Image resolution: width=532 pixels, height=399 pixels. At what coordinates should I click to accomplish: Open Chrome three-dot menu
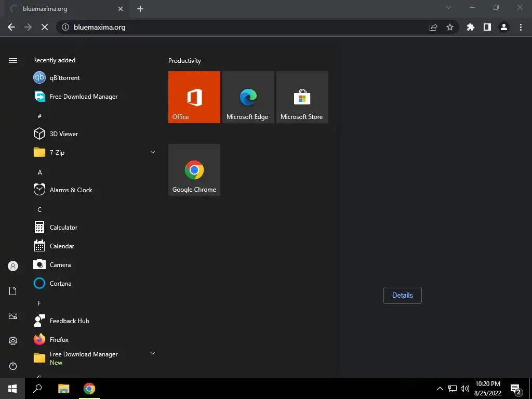pos(521,27)
